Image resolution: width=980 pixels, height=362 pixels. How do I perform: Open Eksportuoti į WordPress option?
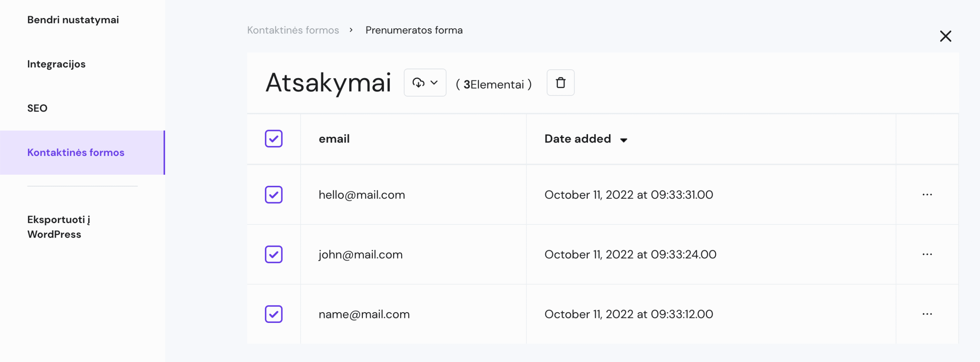coord(59,227)
